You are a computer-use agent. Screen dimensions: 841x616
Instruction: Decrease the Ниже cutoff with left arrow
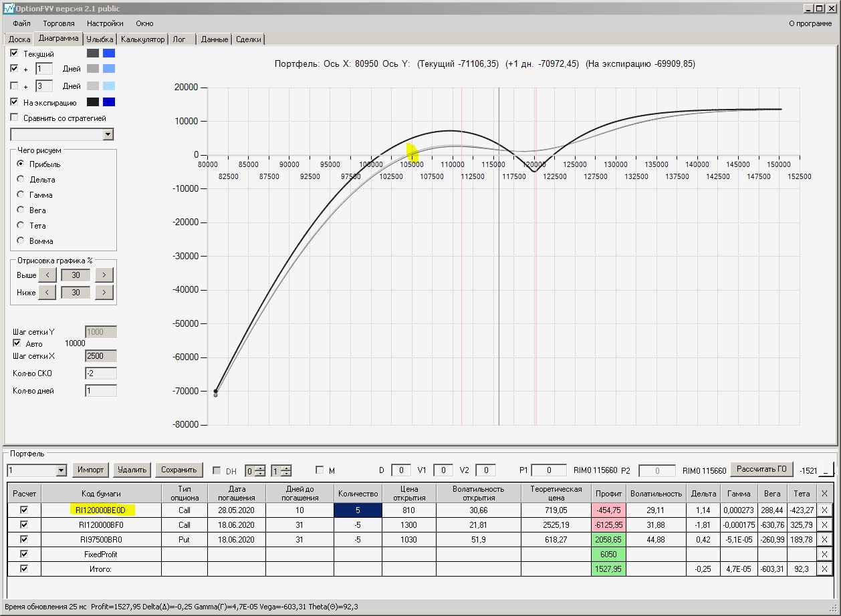coord(47,292)
